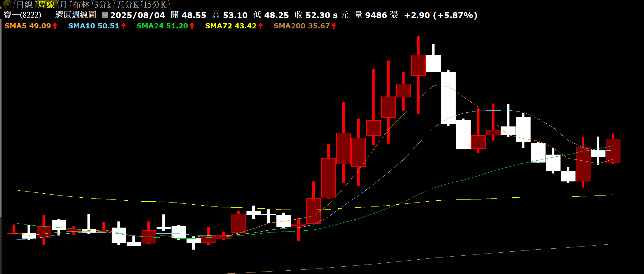
Task: Click the orange SMA5 indicator label
Action: coord(28,26)
